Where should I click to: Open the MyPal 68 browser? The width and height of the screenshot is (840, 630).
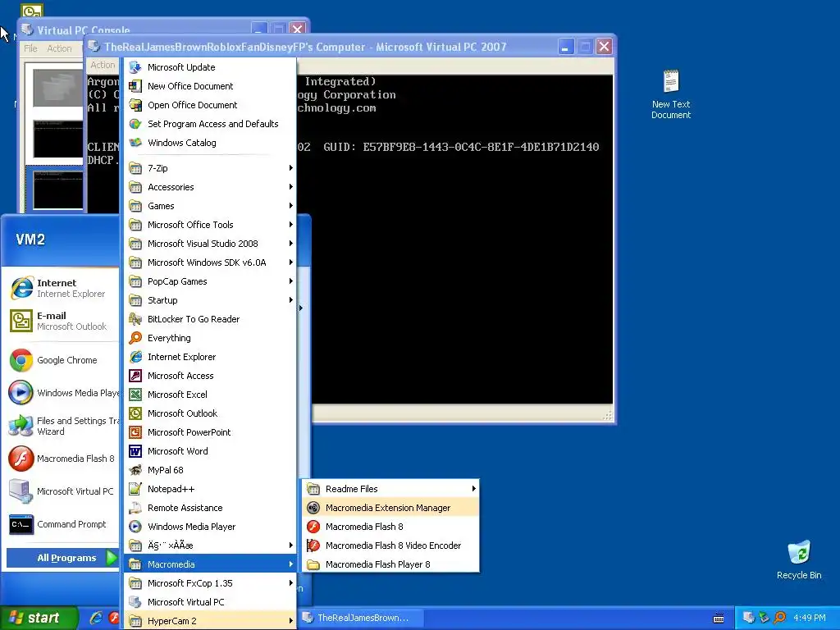pos(210,470)
